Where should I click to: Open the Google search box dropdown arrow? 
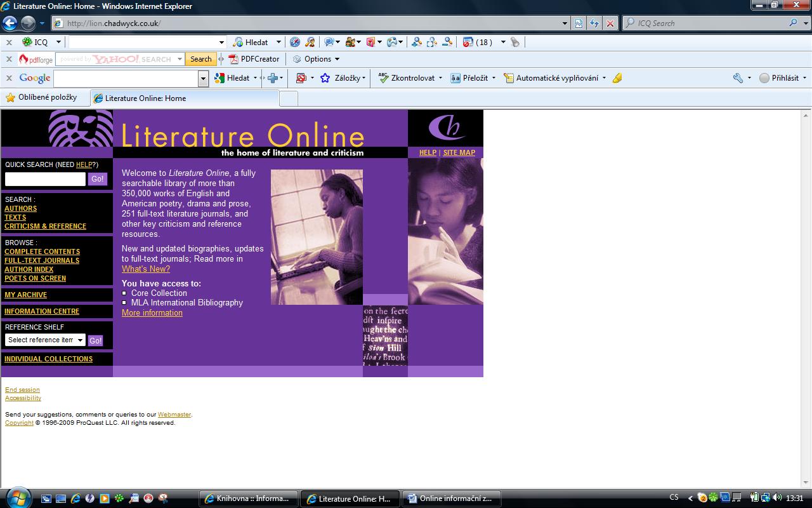pos(203,78)
